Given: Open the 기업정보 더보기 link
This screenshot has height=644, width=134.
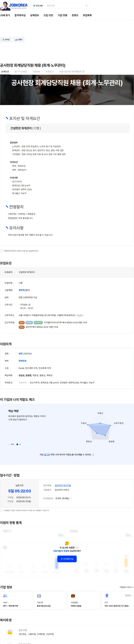Looking at the screenshot, I should (x=126, y=587).
